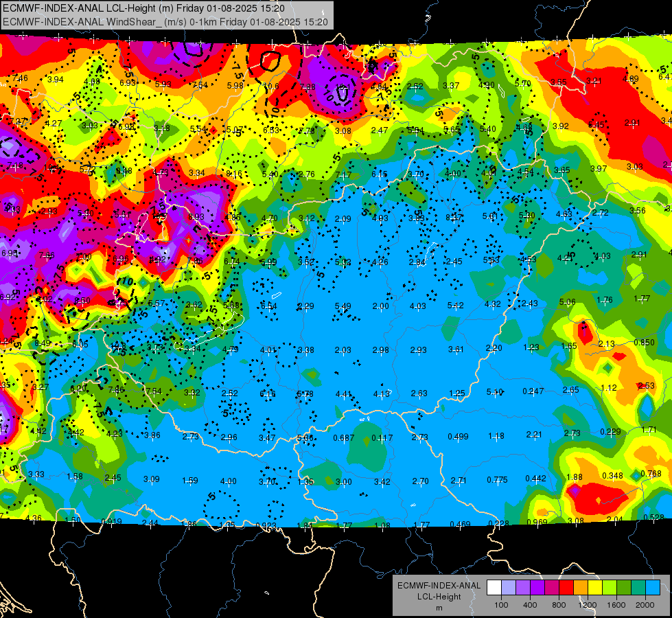Click the wind shear value 3.61
Image resolution: width=672 pixels, height=618 pixels.
click(456, 349)
